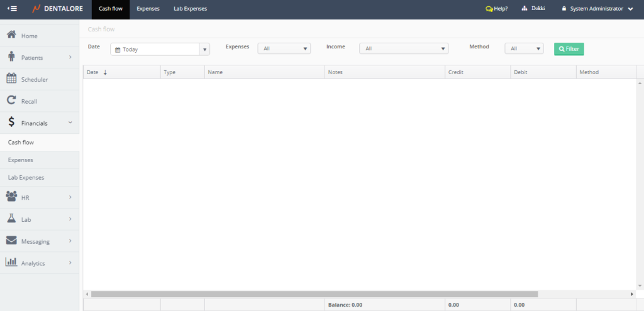644x311 pixels.
Task: Open System Administrator user menu
Action: (601, 9)
